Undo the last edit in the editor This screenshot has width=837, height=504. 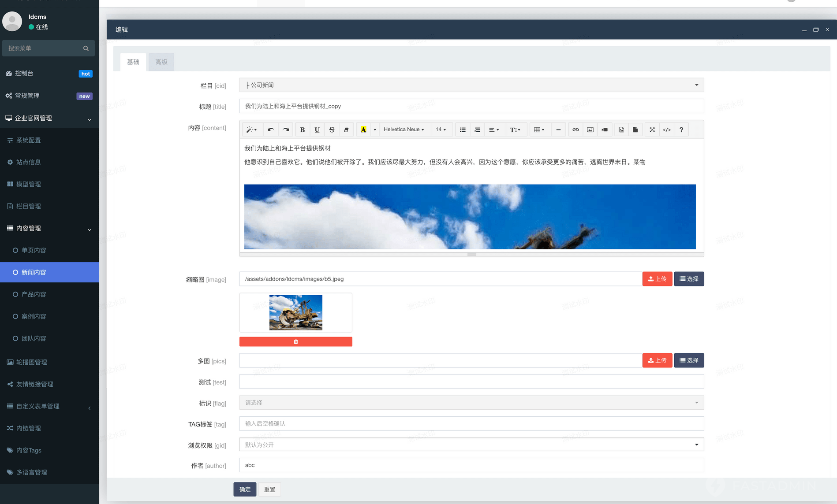[x=271, y=130]
